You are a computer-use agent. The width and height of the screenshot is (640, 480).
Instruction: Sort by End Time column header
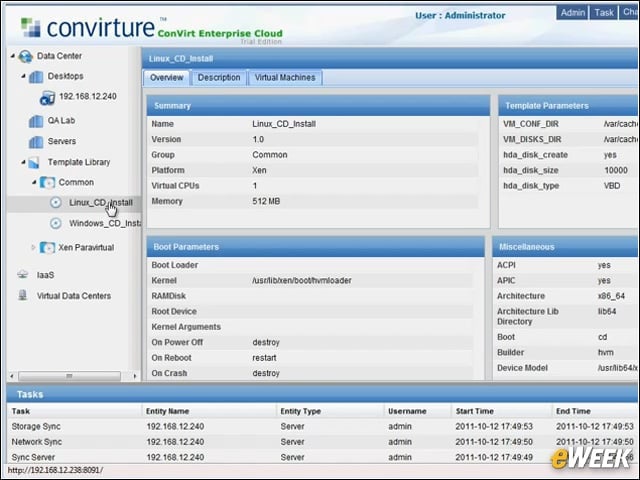click(x=596, y=411)
